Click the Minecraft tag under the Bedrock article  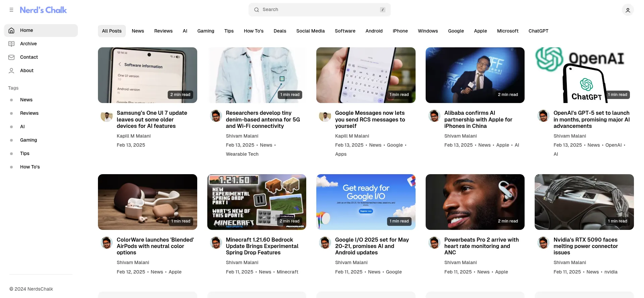pyautogui.click(x=287, y=272)
